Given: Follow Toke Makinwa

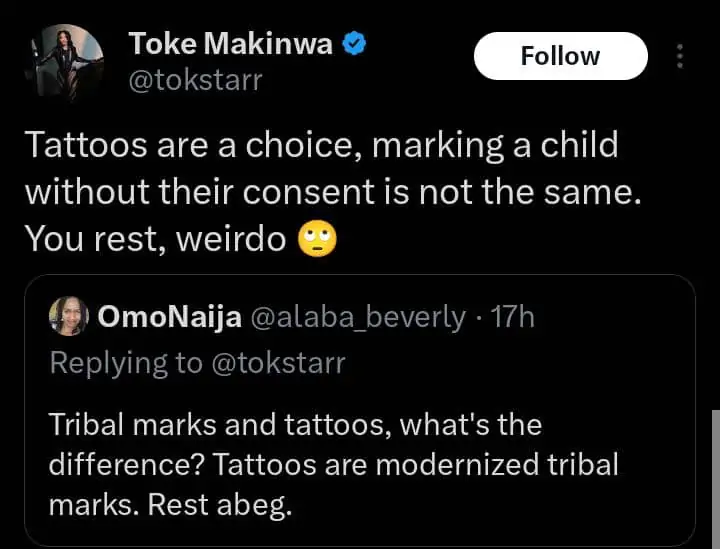Looking at the screenshot, I should tap(560, 56).
